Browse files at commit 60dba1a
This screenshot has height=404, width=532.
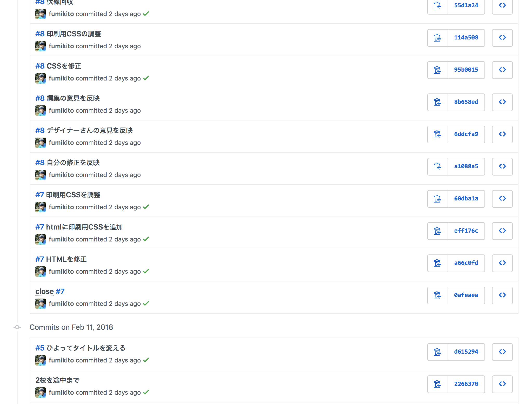[502, 199]
